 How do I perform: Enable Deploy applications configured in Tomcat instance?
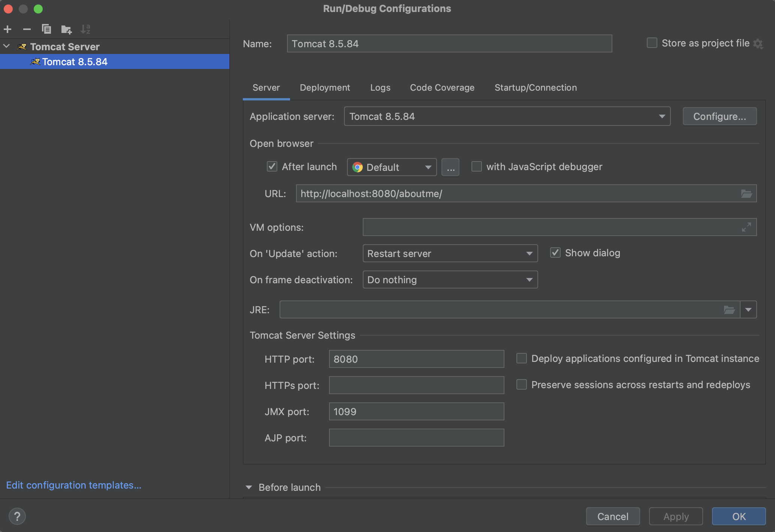(522, 358)
